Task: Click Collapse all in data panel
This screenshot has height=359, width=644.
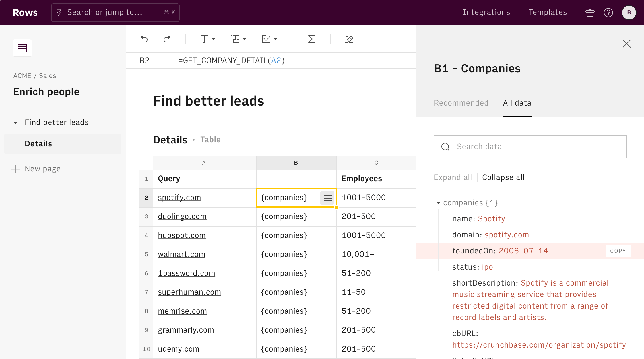Action: coord(503,177)
